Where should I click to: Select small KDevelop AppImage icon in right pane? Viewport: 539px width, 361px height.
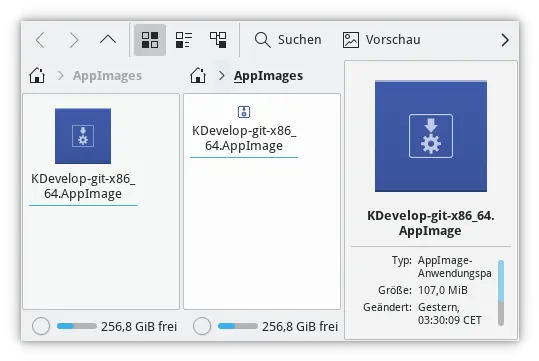click(x=244, y=112)
